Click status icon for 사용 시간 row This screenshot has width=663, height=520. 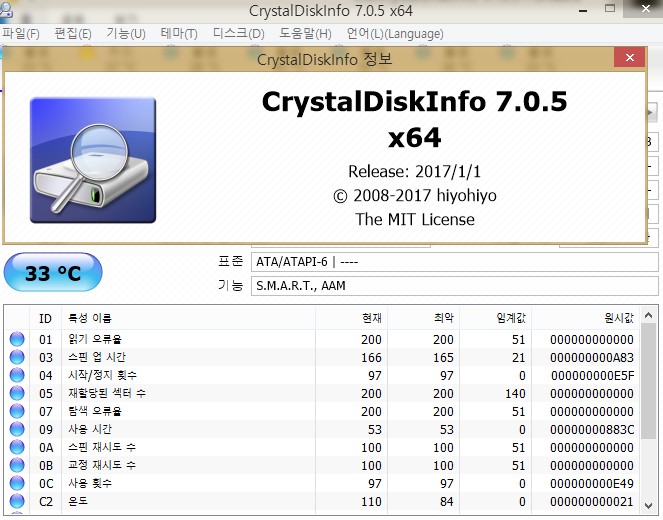tap(17, 429)
